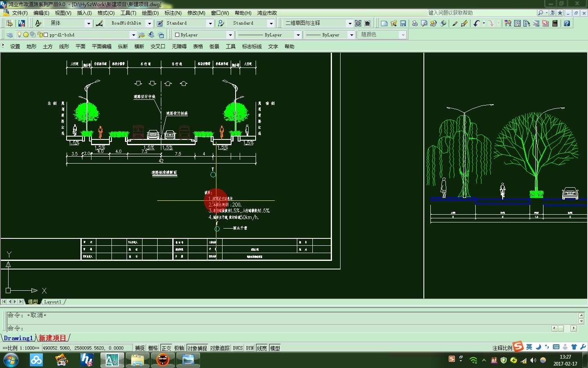Screen dimensions: 588x368
Task: Open the calculator icon in toolbar
Action: [x=555, y=23]
